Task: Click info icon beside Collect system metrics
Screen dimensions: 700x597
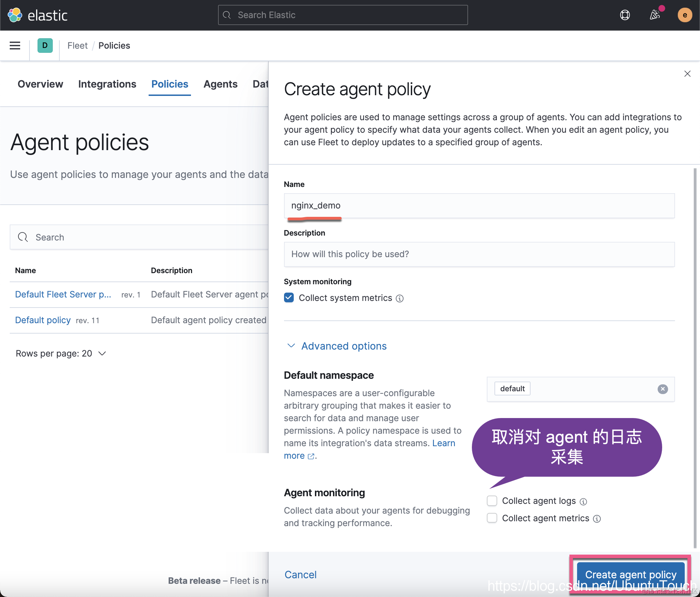Action: click(x=400, y=298)
